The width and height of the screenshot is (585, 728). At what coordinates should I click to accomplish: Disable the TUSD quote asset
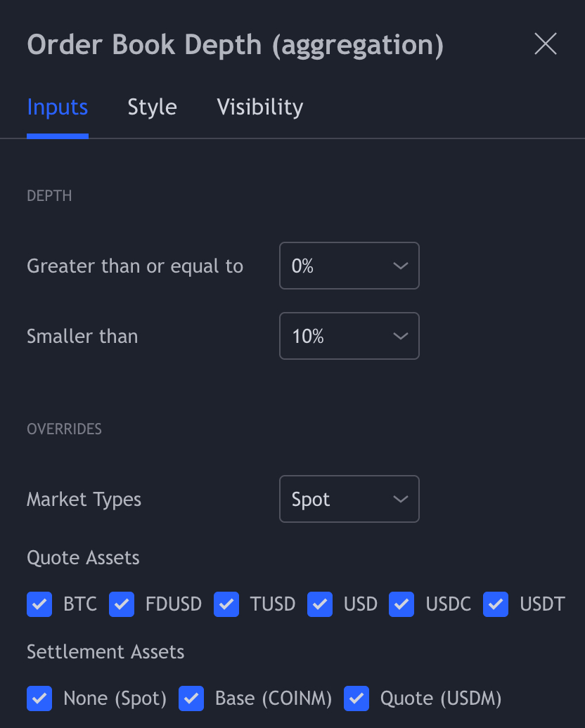(226, 604)
